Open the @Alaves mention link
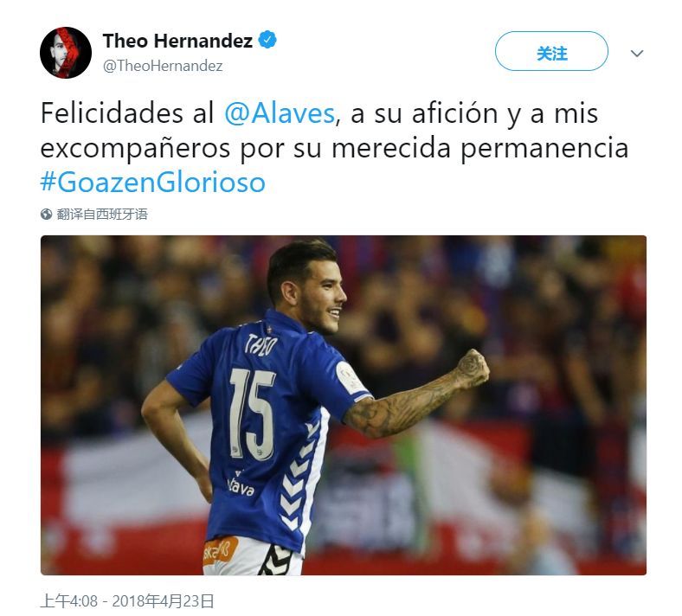Screen dimensions: 682x616 [x=280, y=113]
